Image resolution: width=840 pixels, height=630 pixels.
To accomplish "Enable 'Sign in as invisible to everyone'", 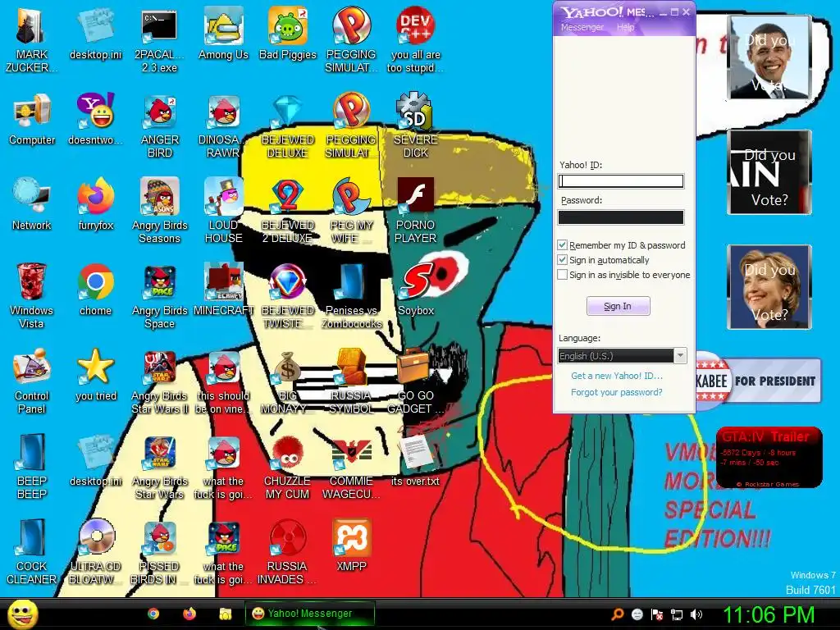I will pyautogui.click(x=563, y=275).
